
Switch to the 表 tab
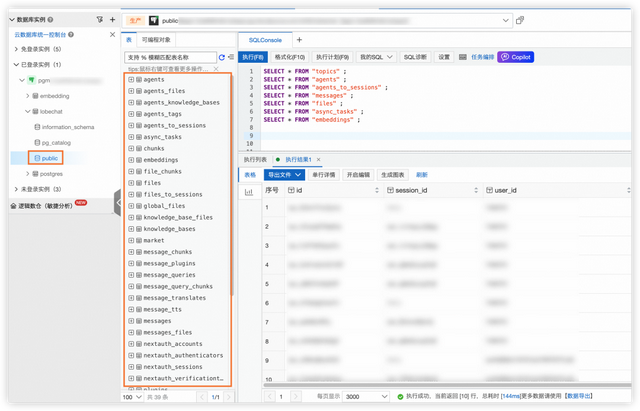(x=129, y=40)
